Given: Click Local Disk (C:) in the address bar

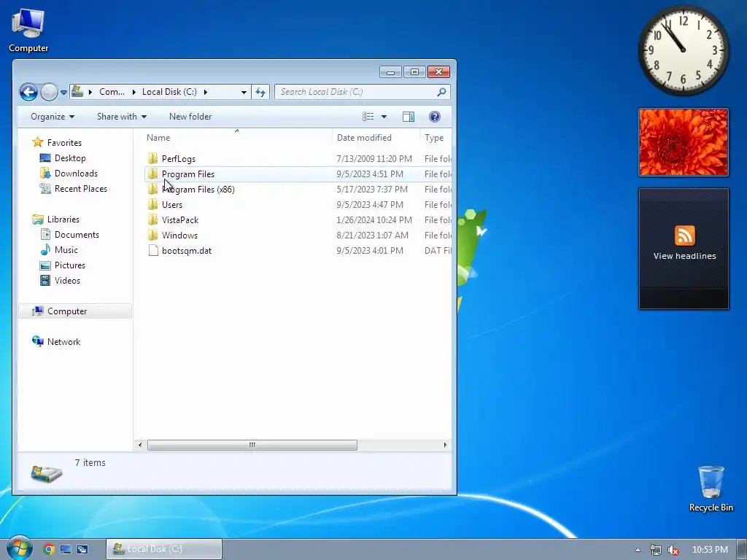Looking at the screenshot, I should (169, 92).
